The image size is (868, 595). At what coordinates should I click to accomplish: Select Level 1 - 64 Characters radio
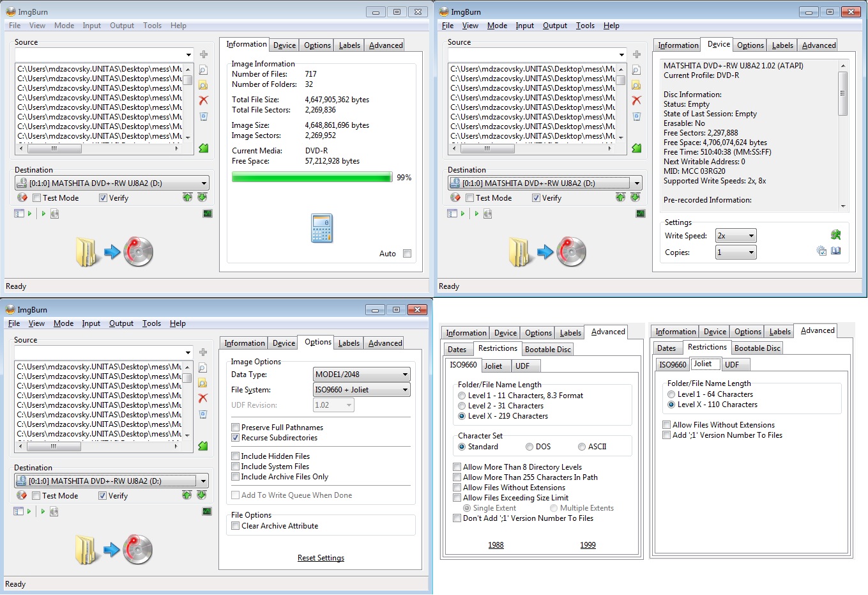coord(671,394)
